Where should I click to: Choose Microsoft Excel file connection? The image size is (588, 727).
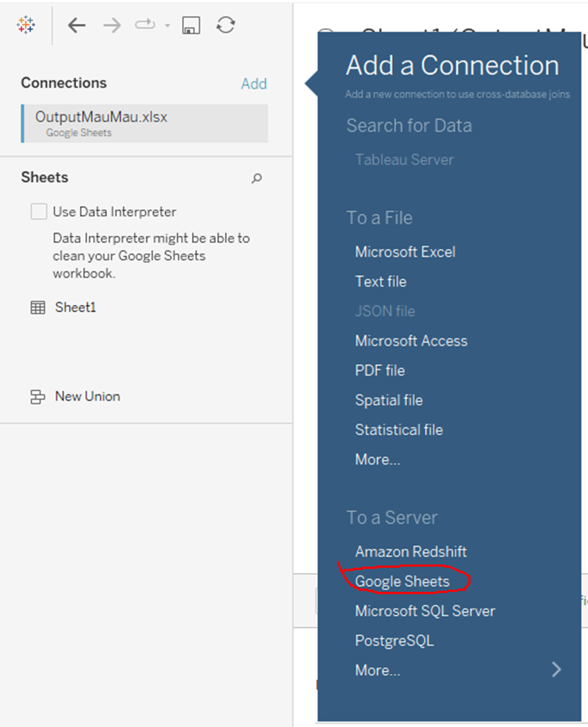[x=405, y=252]
